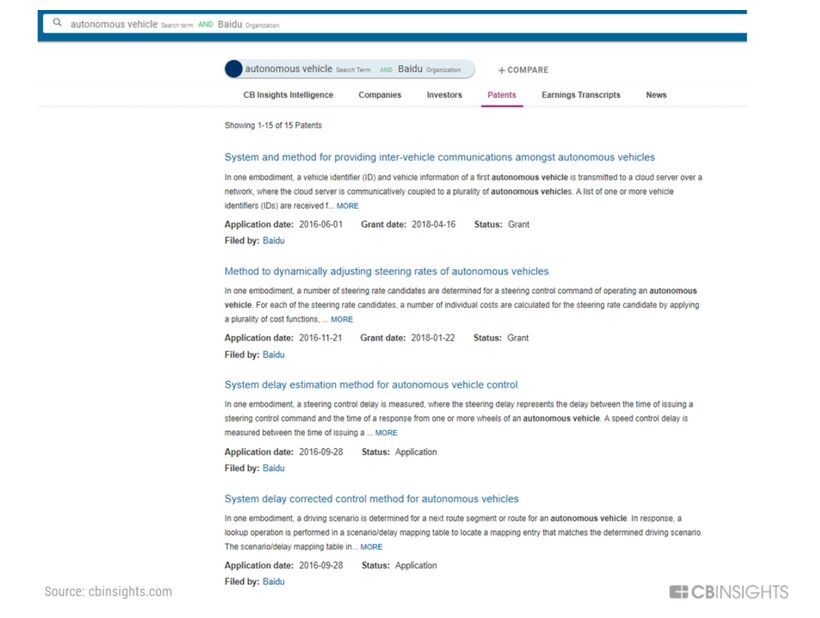Viewport: 820px width, 618px height.
Task: Open CB Insights Intelligence tab
Action: (x=288, y=95)
